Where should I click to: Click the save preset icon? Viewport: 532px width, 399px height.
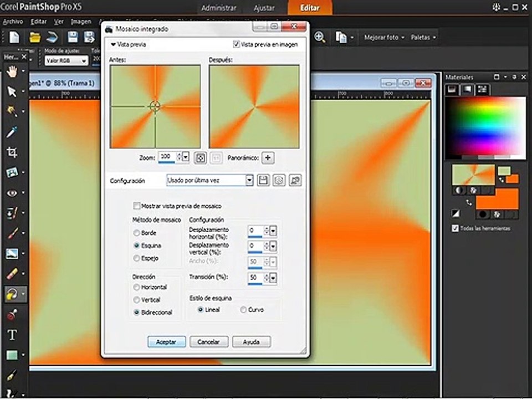pos(263,181)
